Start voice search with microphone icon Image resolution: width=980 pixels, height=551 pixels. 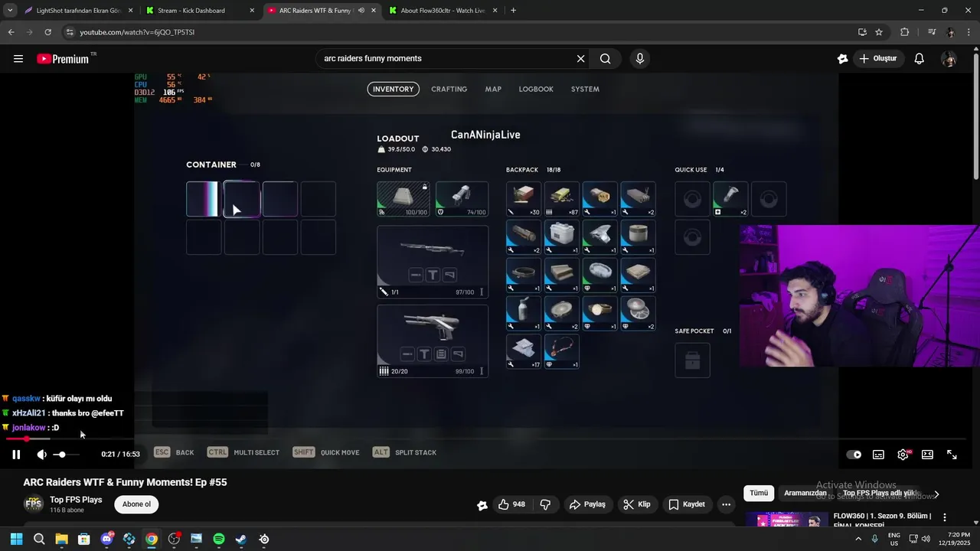(x=640, y=59)
